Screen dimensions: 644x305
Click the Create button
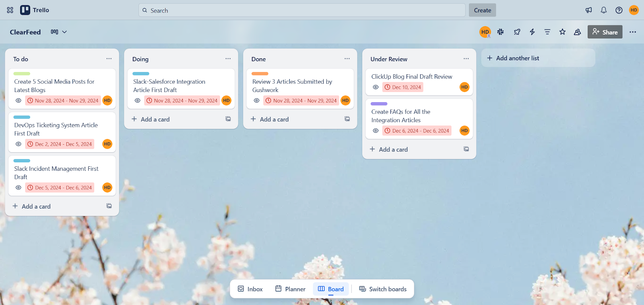[482, 10]
